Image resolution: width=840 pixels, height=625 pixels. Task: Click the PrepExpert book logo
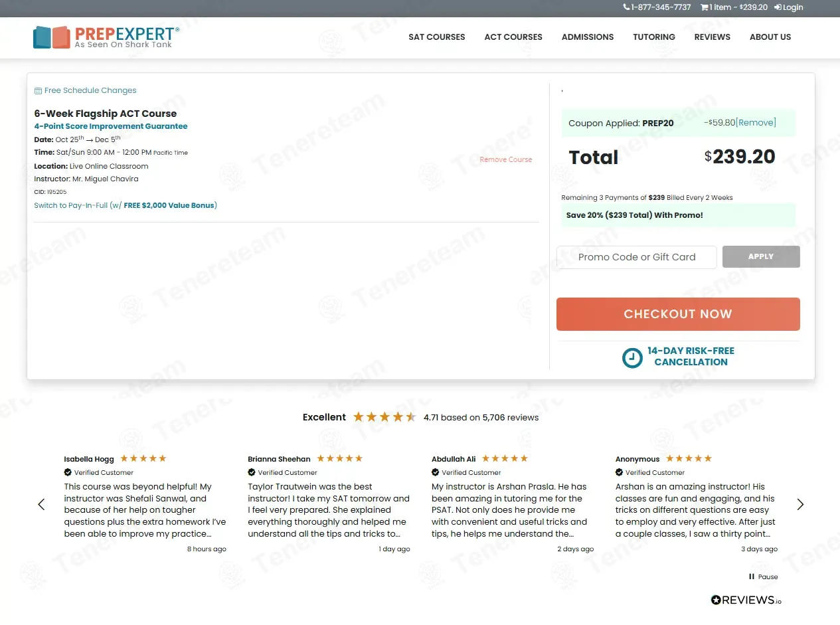click(x=51, y=37)
